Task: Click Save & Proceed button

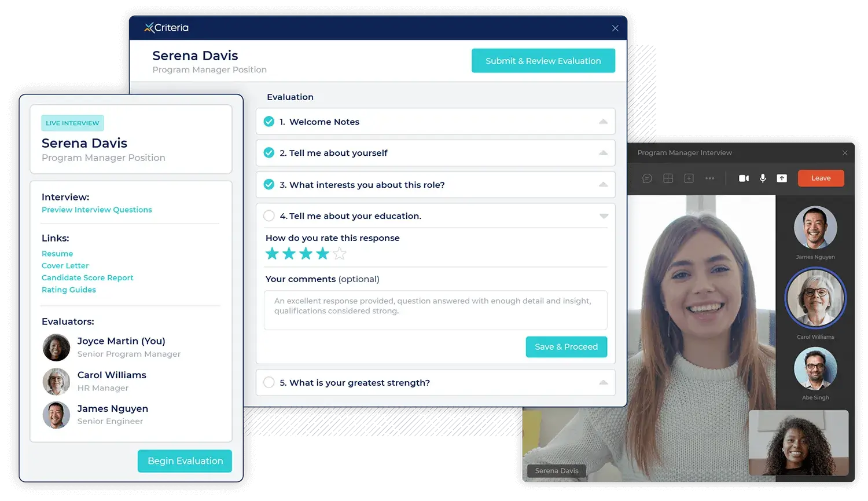Action: coord(567,347)
